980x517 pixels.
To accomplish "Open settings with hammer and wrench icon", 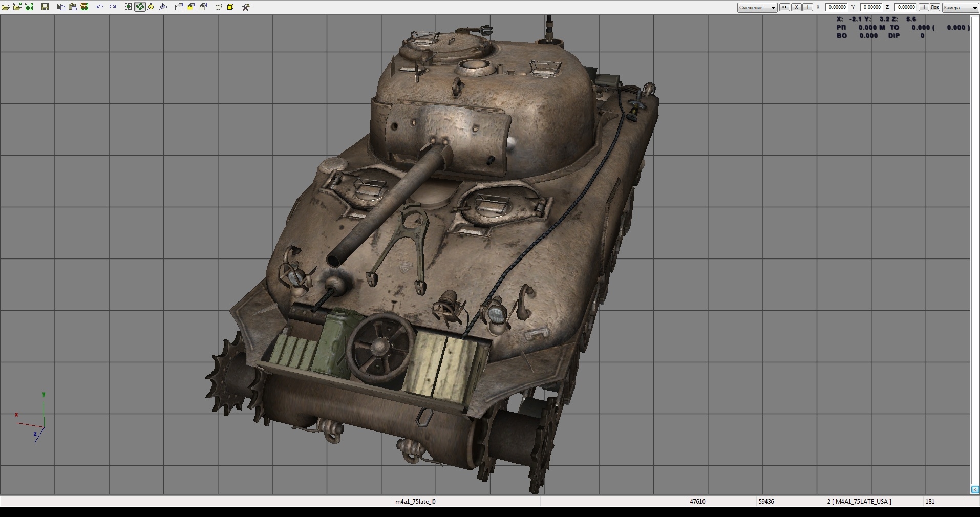I will coord(246,7).
